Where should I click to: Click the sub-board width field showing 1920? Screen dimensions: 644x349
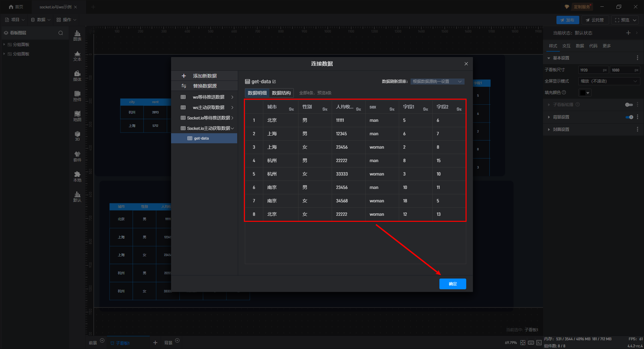(x=593, y=70)
